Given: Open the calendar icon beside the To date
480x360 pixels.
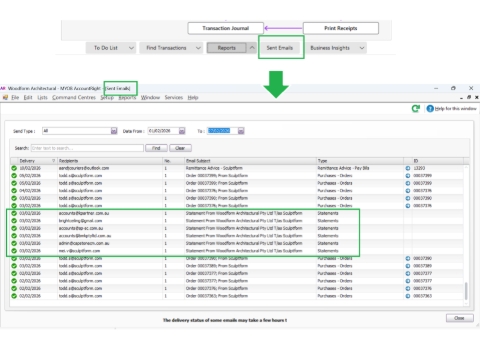Looking at the screenshot, I should click(x=241, y=131).
